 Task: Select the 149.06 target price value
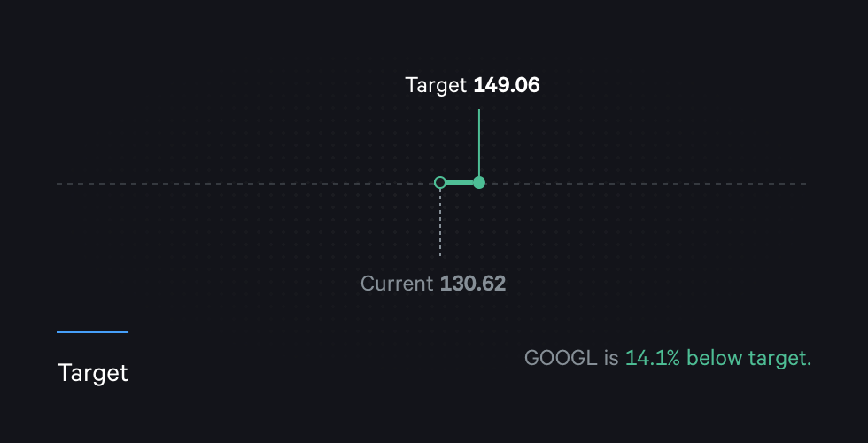pyautogui.click(x=507, y=85)
